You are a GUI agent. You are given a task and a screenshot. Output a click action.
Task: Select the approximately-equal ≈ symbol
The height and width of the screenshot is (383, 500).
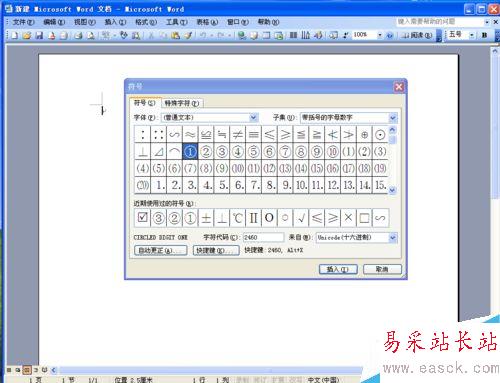click(190, 135)
